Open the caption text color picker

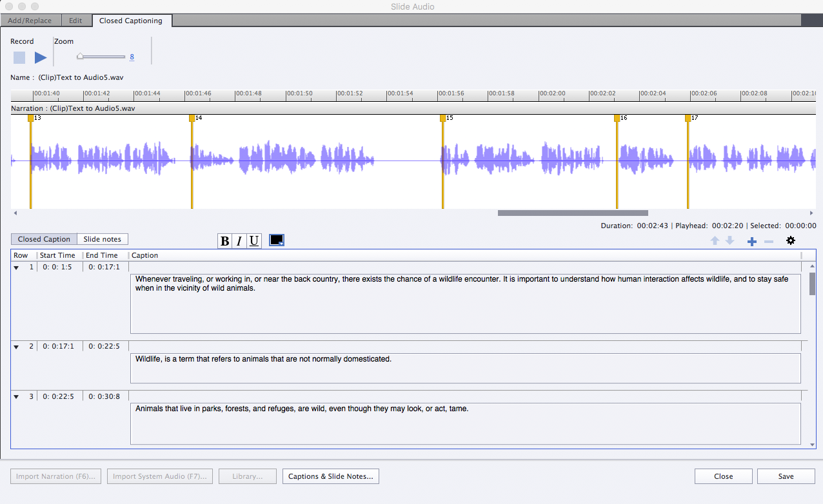[277, 240]
